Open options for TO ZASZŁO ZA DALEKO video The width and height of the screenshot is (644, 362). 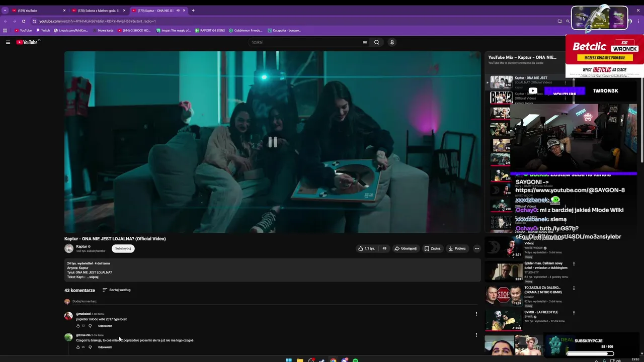coord(574,288)
